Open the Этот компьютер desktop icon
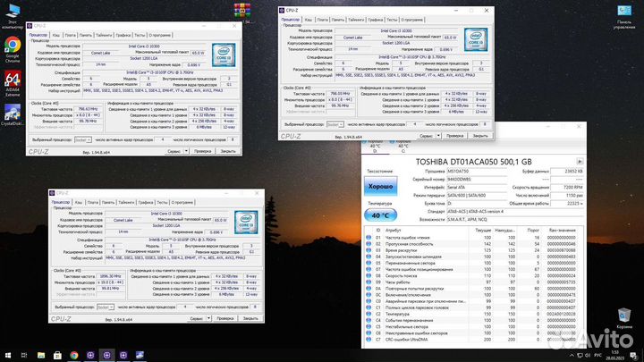 (x=13, y=16)
